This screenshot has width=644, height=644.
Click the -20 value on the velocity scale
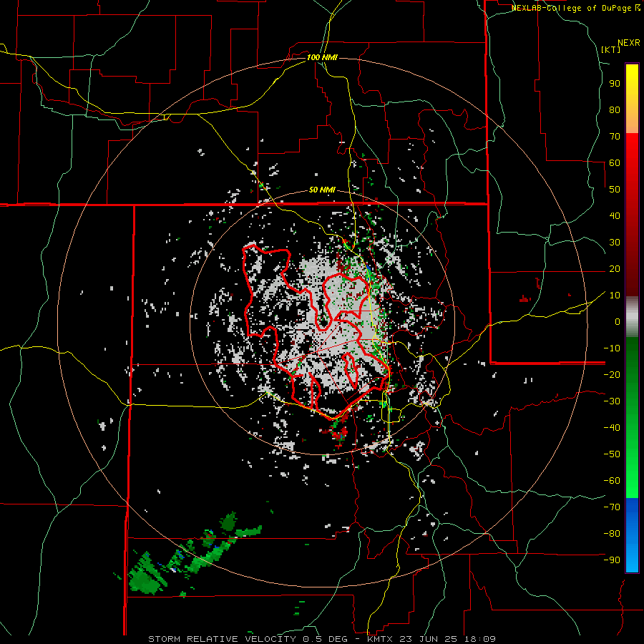(612, 374)
